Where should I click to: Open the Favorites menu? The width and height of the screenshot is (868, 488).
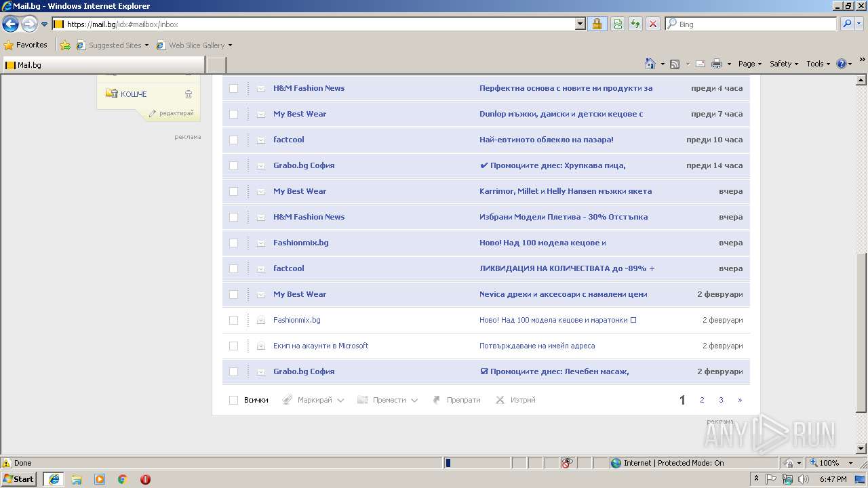click(26, 45)
